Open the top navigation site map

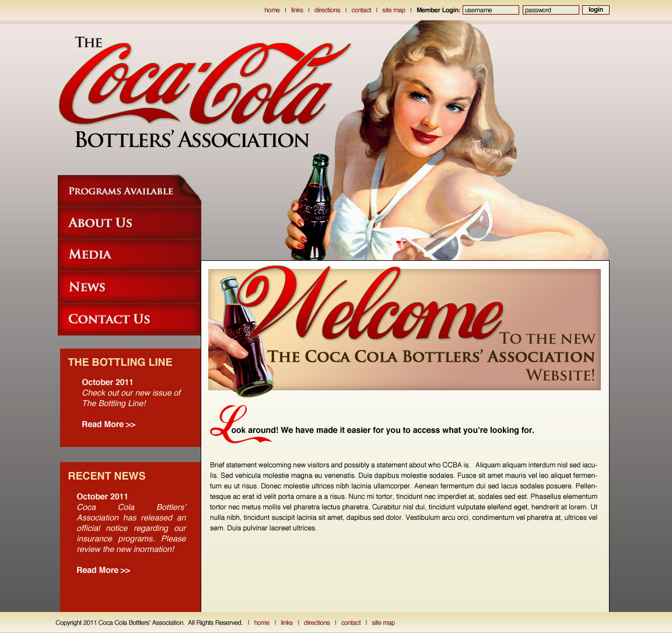[393, 11]
